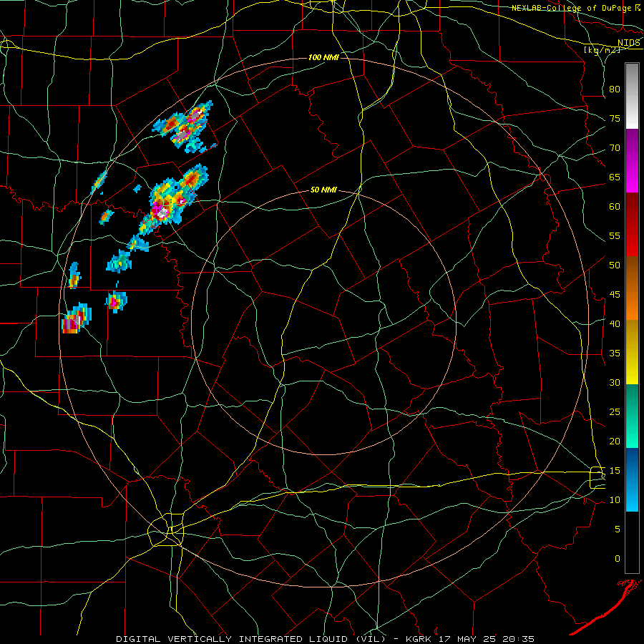
Task: Click the 80 value on the VIL scale
Action: tap(615, 89)
